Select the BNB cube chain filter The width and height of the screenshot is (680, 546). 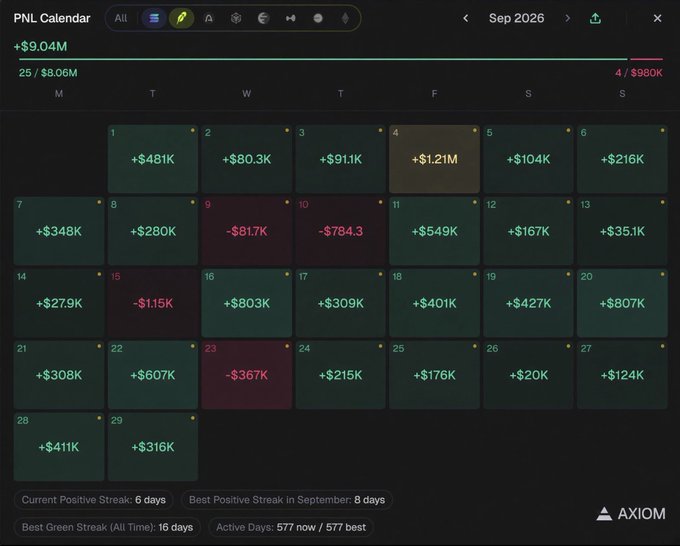point(236,18)
